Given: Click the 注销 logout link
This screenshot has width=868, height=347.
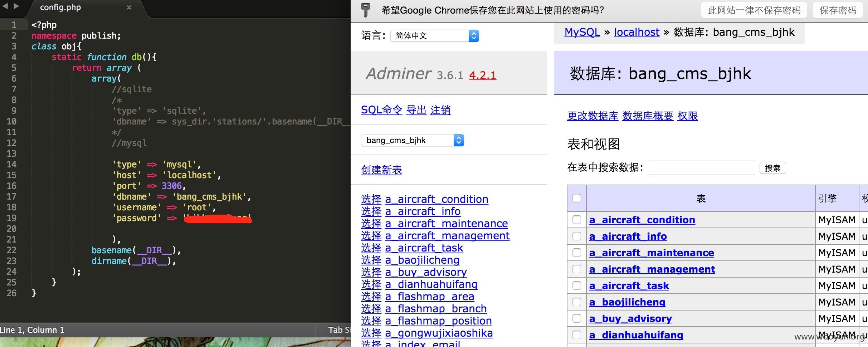Looking at the screenshot, I should pos(440,110).
